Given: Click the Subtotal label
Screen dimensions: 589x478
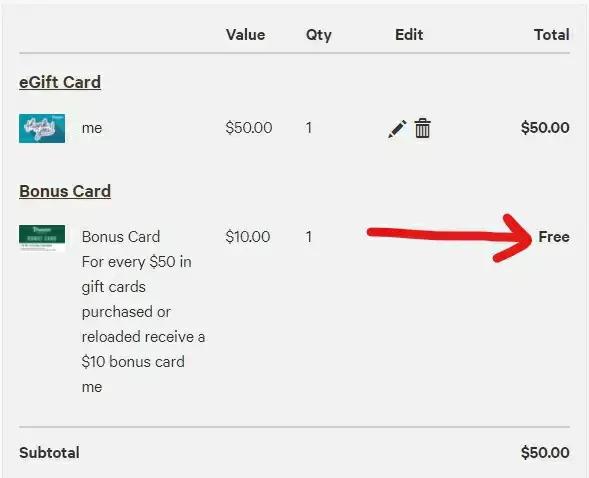Looking at the screenshot, I should (49, 453).
